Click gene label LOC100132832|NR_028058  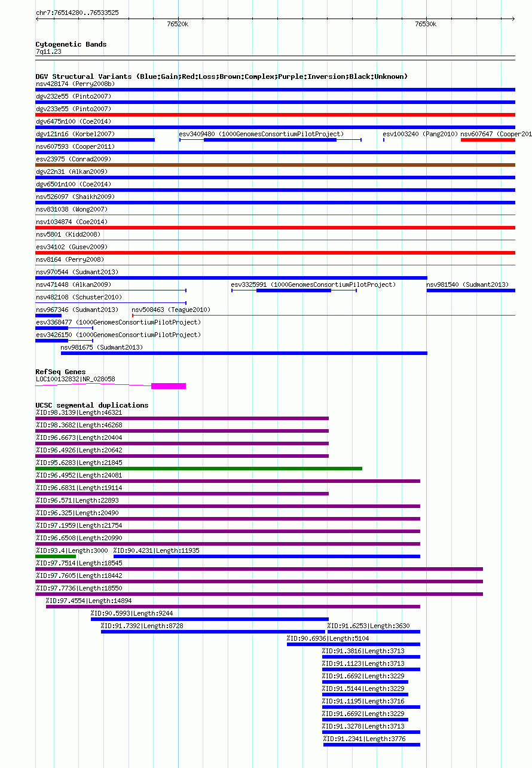tap(75, 379)
